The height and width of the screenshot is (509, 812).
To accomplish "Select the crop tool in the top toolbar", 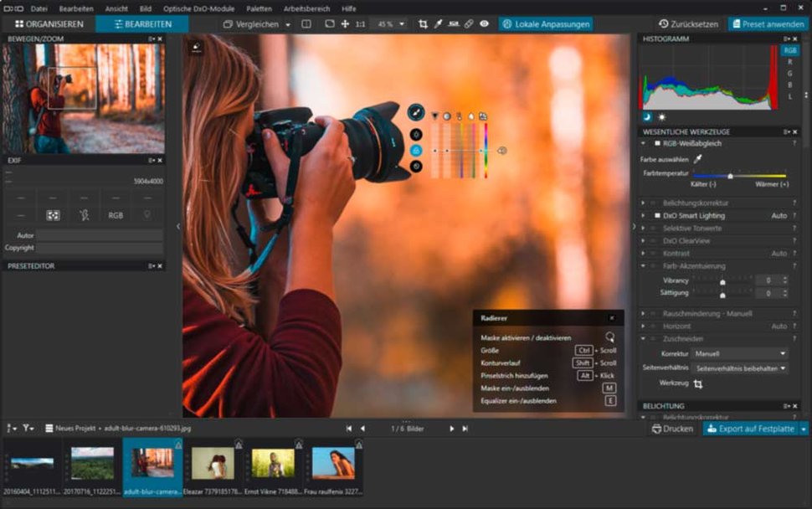I will pos(423,24).
